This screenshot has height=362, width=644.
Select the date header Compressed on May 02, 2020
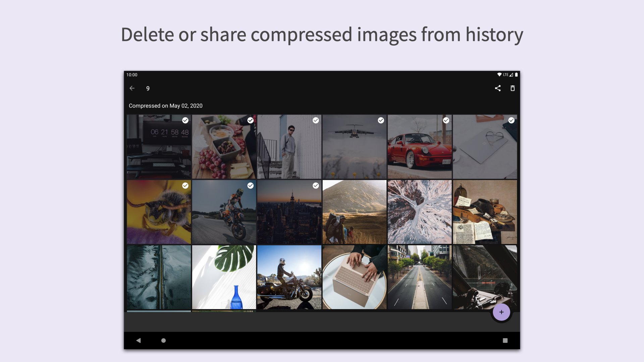point(166,106)
